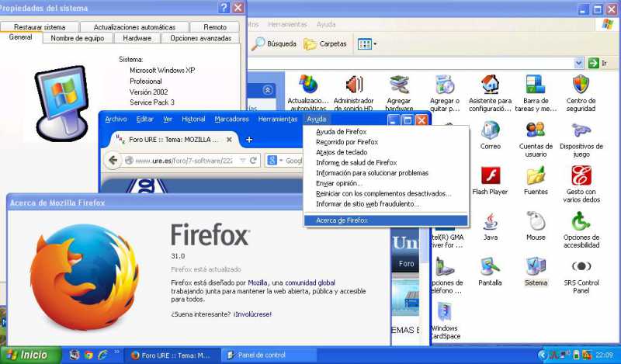Open the Mouse settings icon
This screenshot has height=364, width=621.
[x=536, y=223]
